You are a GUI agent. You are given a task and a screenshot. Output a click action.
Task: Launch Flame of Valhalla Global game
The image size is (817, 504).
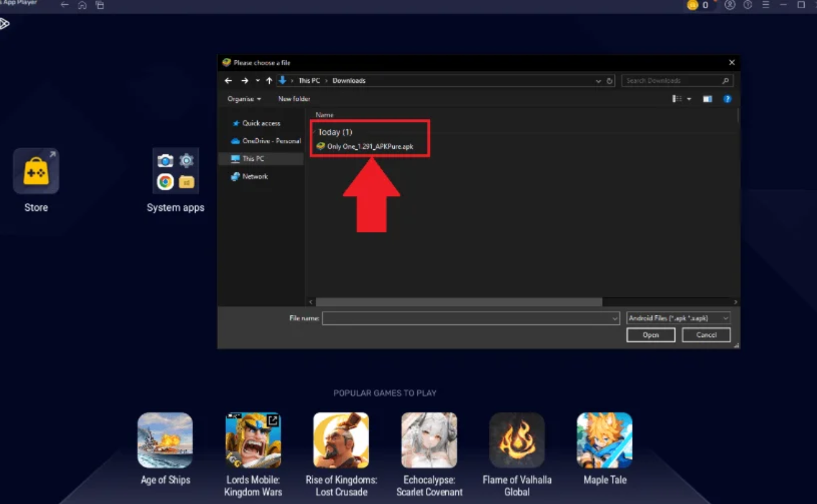tap(517, 441)
